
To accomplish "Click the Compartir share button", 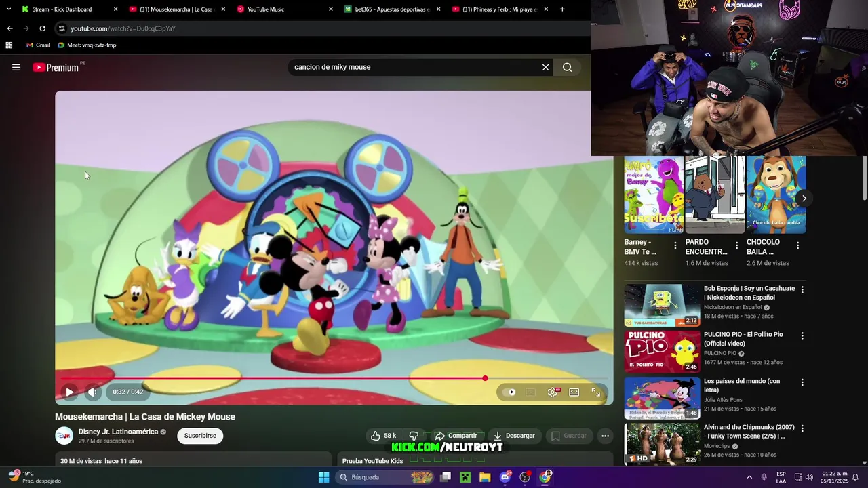I will point(456,436).
